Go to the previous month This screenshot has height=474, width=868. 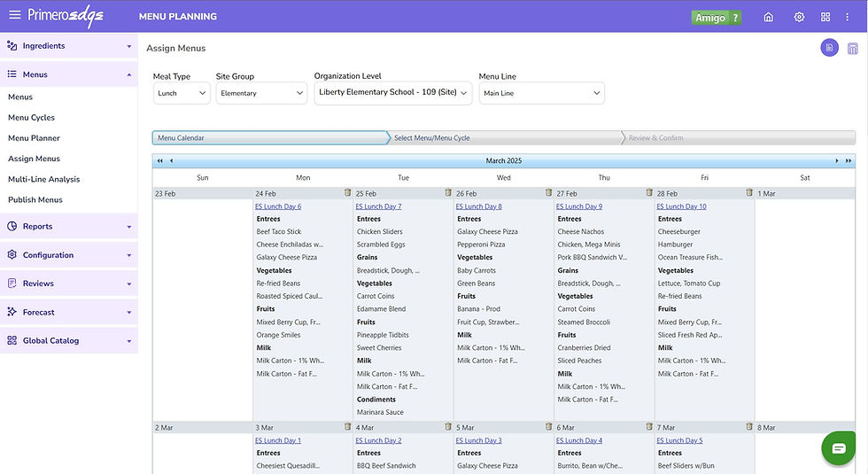click(x=172, y=160)
